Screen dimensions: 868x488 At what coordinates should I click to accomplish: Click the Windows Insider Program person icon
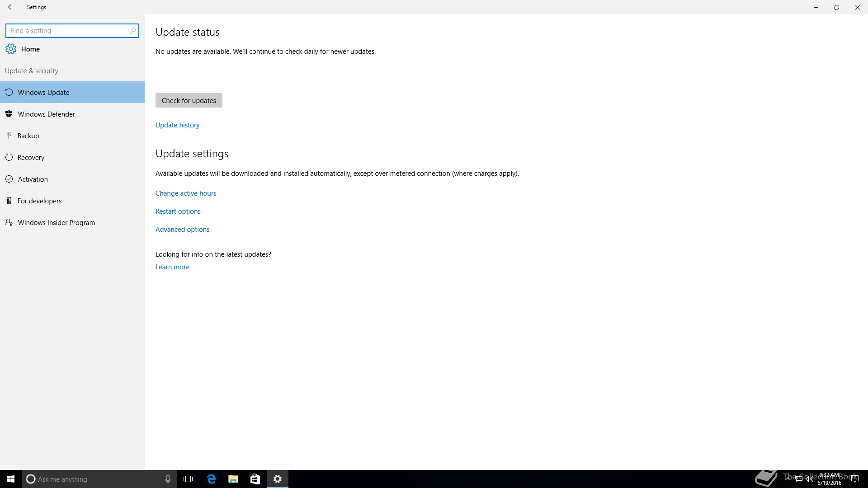pos(9,222)
